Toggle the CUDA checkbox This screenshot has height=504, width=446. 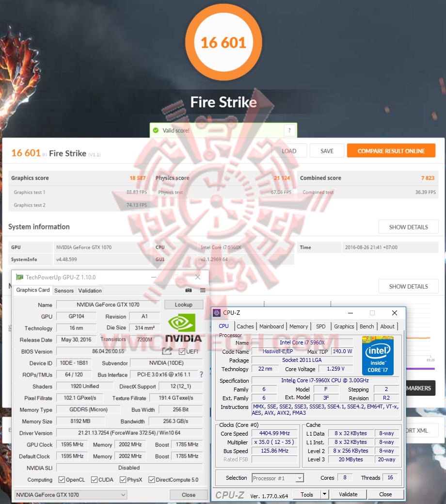94,480
